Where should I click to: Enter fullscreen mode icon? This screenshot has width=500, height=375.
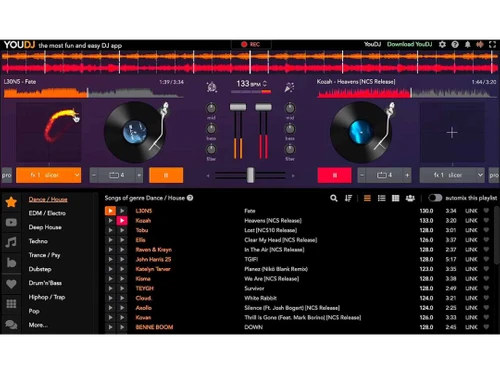click(492, 44)
